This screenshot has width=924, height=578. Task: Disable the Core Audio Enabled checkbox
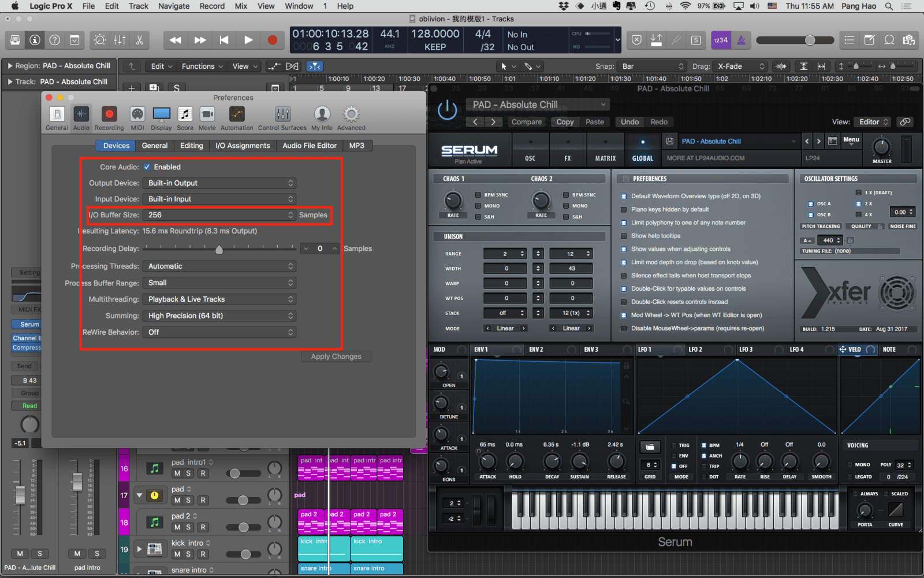pyautogui.click(x=147, y=167)
